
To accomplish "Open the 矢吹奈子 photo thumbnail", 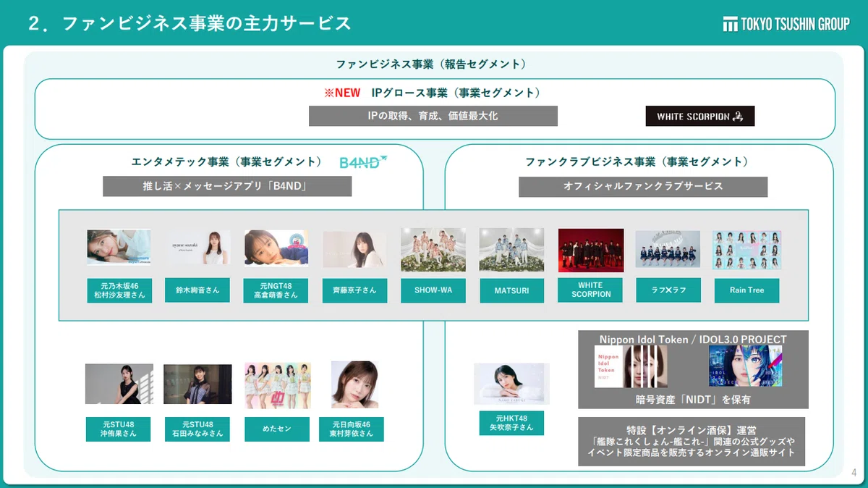I will pos(511,384).
